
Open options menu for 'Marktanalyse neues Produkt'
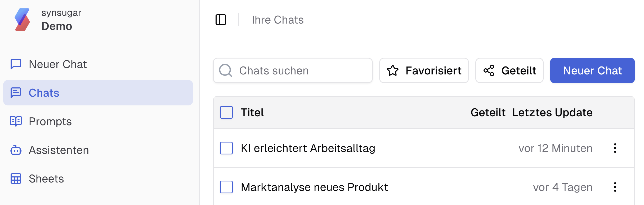tap(615, 187)
